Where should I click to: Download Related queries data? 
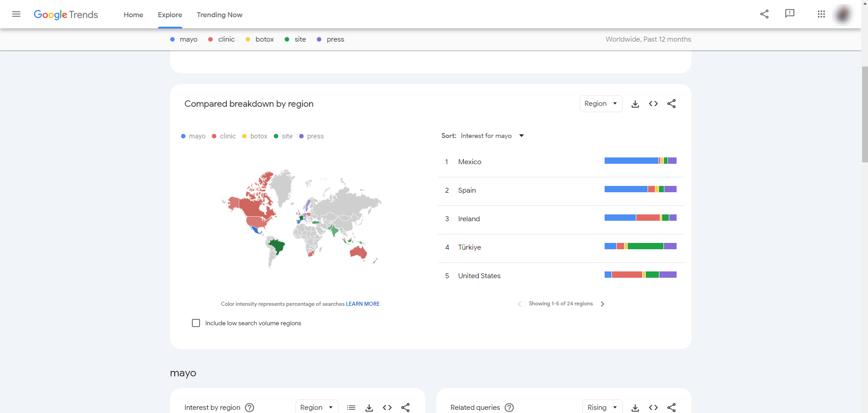click(x=635, y=408)
